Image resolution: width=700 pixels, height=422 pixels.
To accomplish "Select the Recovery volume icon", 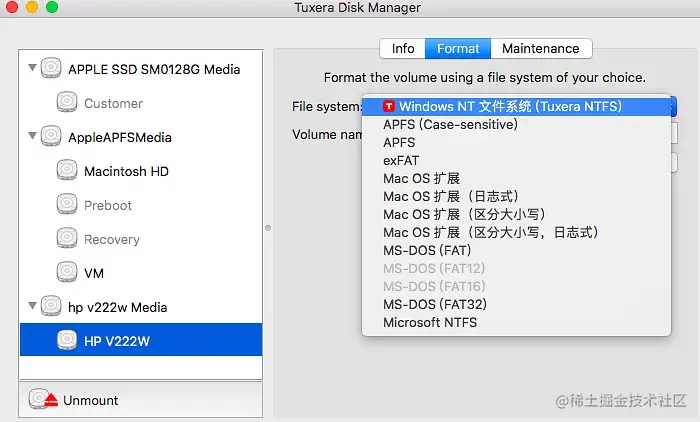I will tap(67, 238).
